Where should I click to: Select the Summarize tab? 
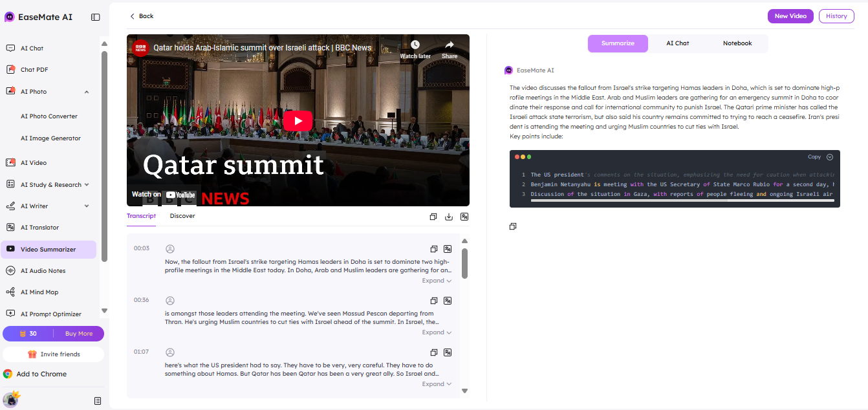[x=618, y=43]
